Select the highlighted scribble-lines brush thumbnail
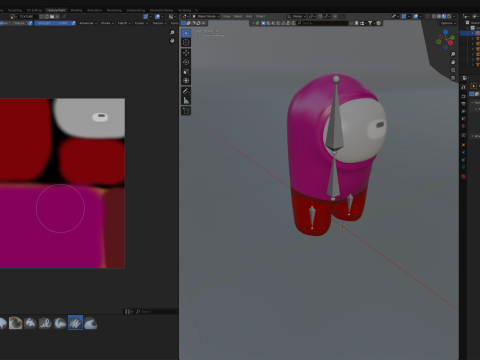480x360 pixels. 75,323
